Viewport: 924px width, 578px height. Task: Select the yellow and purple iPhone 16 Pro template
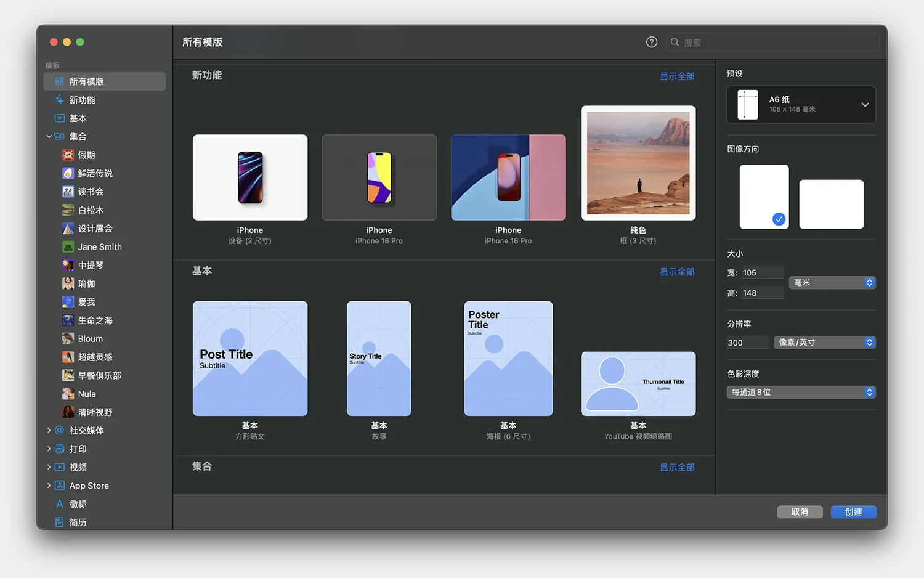pyautogui.click(x=379, y=177)
